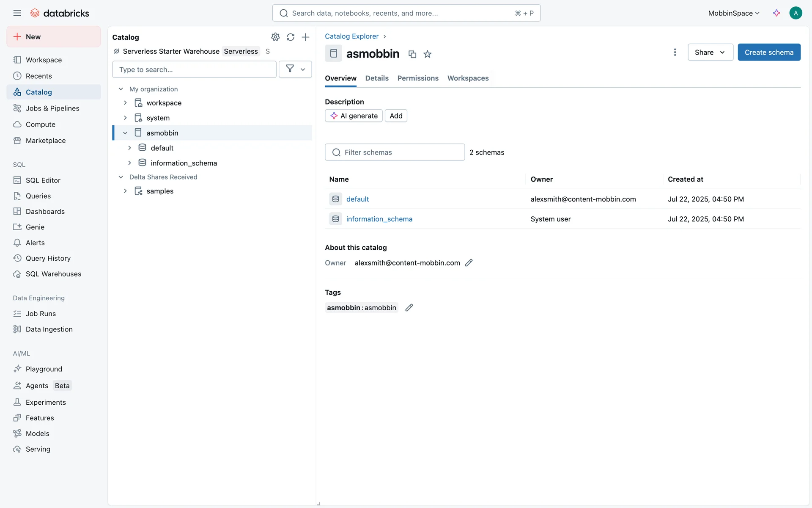Star asmobbin as a favorite

coord(428,54)
